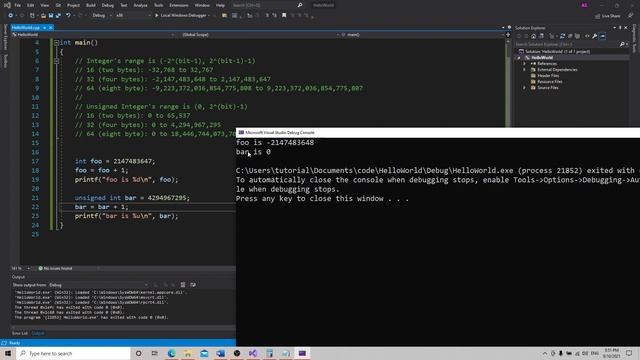Expand the External Dependencies node
This screenshot has height=360, width=640.
point(525,70)
